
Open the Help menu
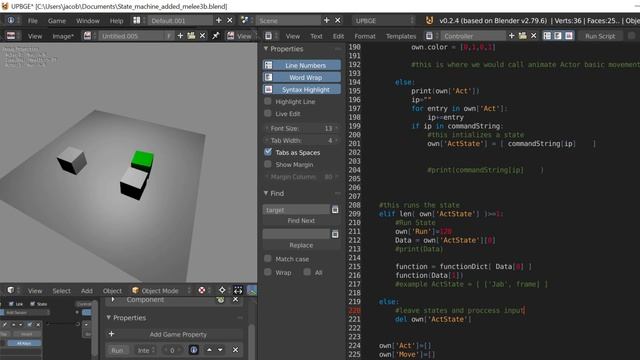(x=116, y=20)
